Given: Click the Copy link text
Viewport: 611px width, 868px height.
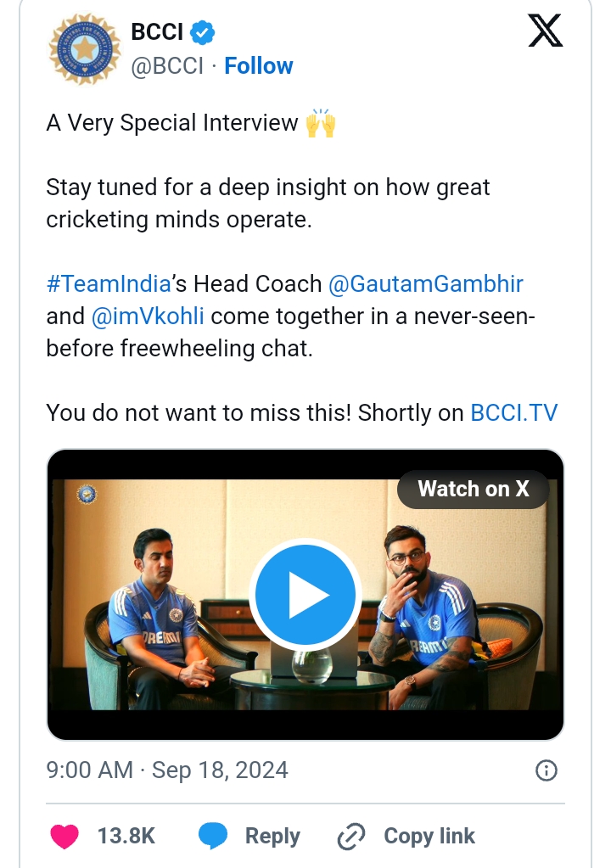Looking at the screenshot, I should [x=429, y=837].
